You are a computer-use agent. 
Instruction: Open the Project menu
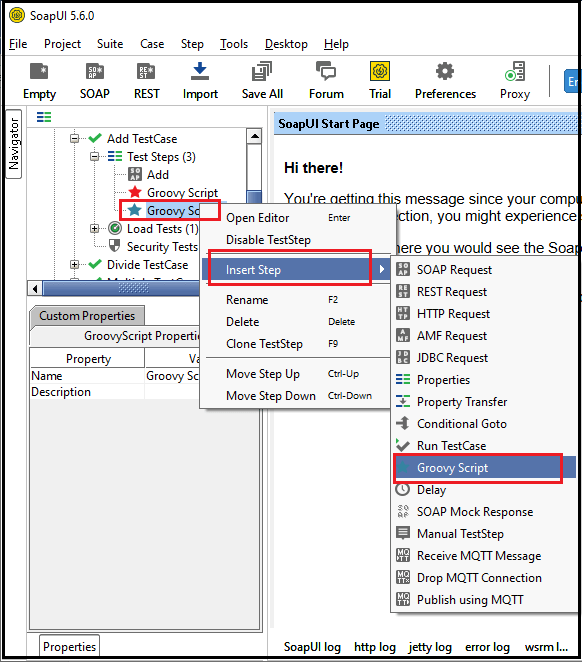coord(62,44)
